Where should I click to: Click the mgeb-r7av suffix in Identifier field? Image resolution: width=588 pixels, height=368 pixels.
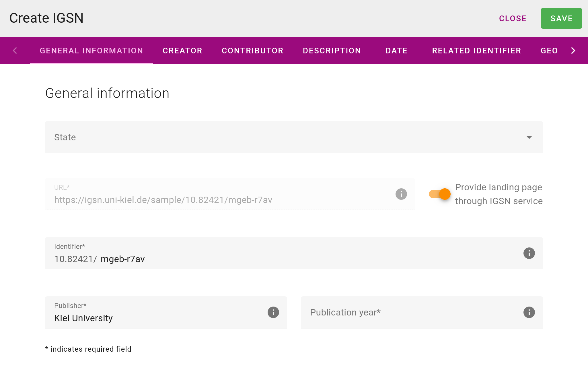tap(123, 259)
